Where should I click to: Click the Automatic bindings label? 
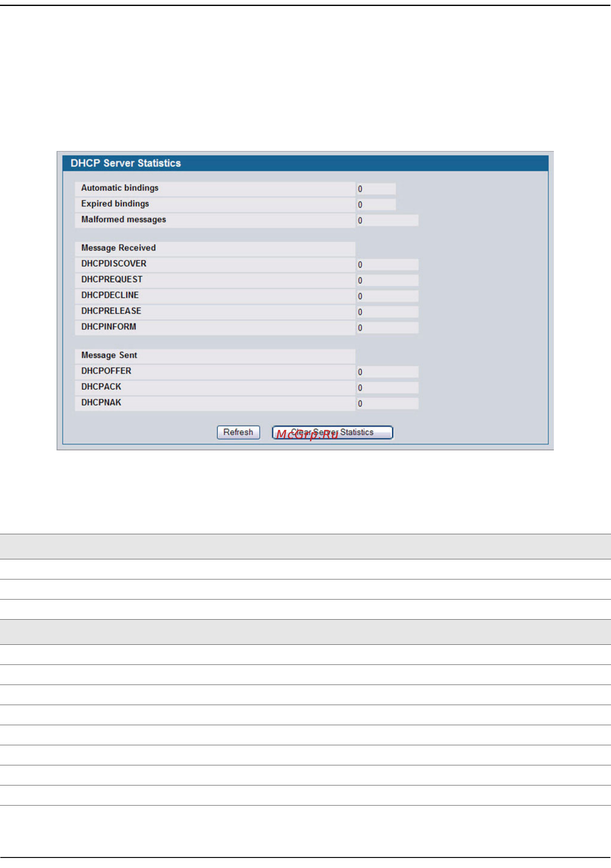point(120,188)
